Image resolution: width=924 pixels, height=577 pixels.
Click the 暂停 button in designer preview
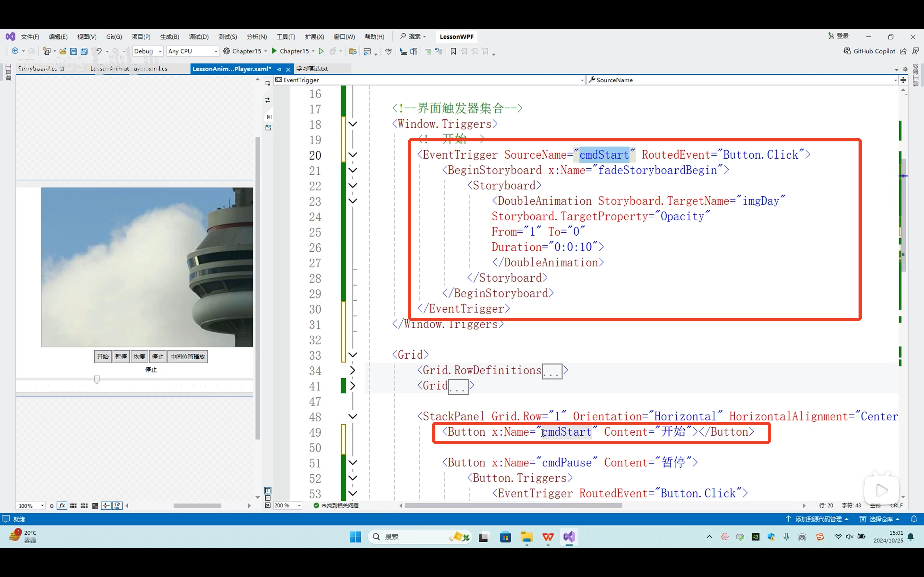[x=121, y=356]
